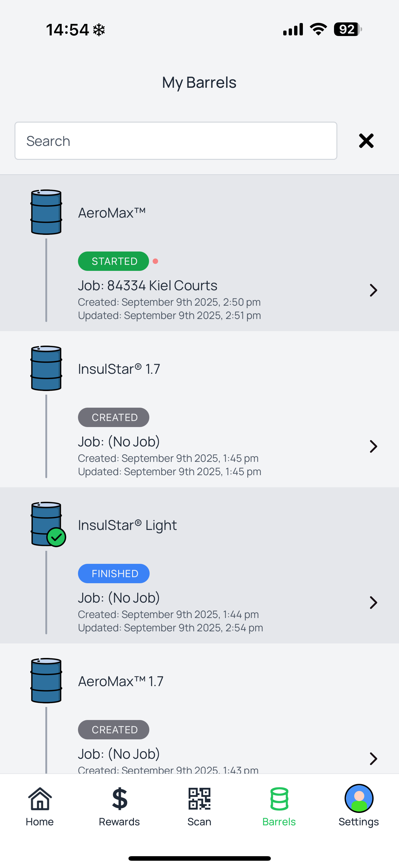This screenshot has width=399, height=868.
Task: Tap the blue FINISHED status badge
Action: pyautogui.click(x=114, y=574)
